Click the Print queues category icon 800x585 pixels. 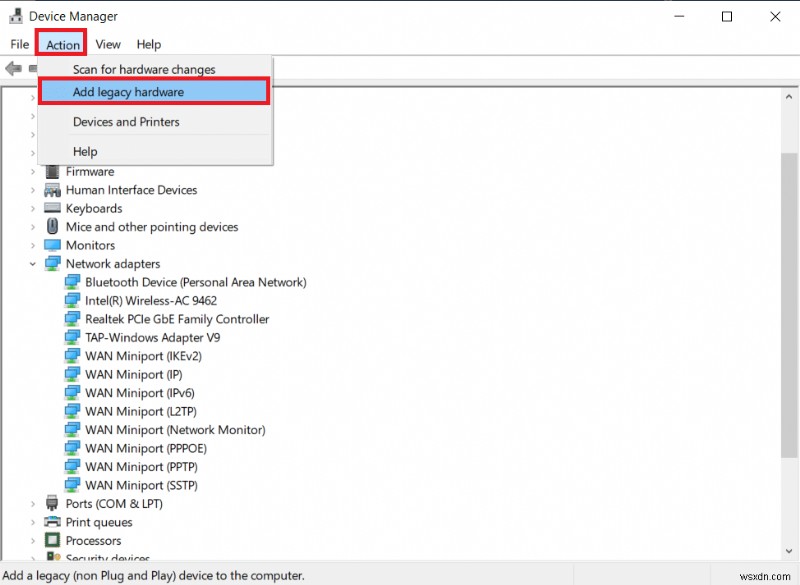[x=52, y=522]
